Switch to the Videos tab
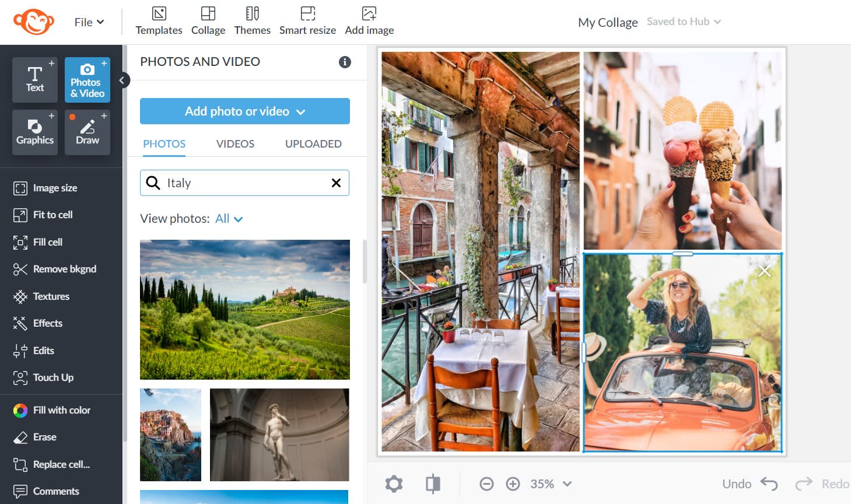Image resolution: width=851 pixels, height=504 pixels. pyautogui.click(x=235, y=144)
